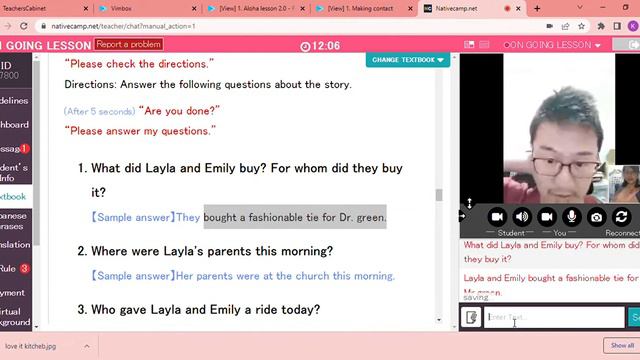This screenshot has width=640, height=360.
Task: Click the teacher self-view thumbnail
Action: click(x=624, y=184)
